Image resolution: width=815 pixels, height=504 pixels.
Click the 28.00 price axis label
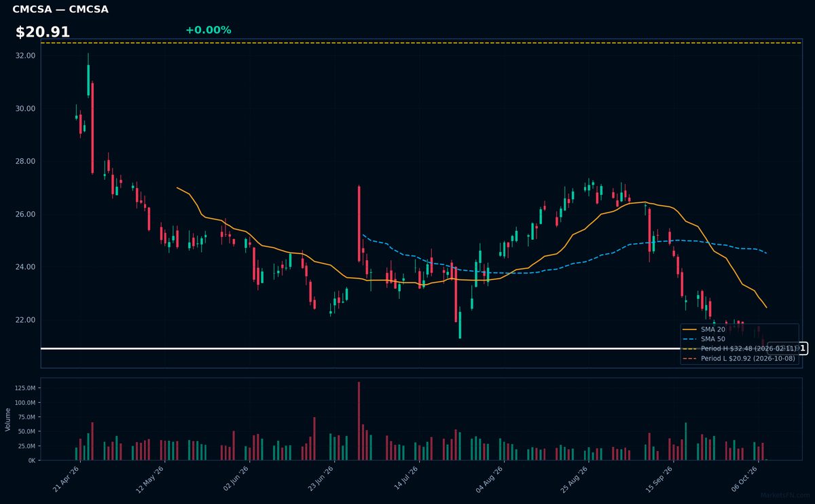click(x=25, y=162)
